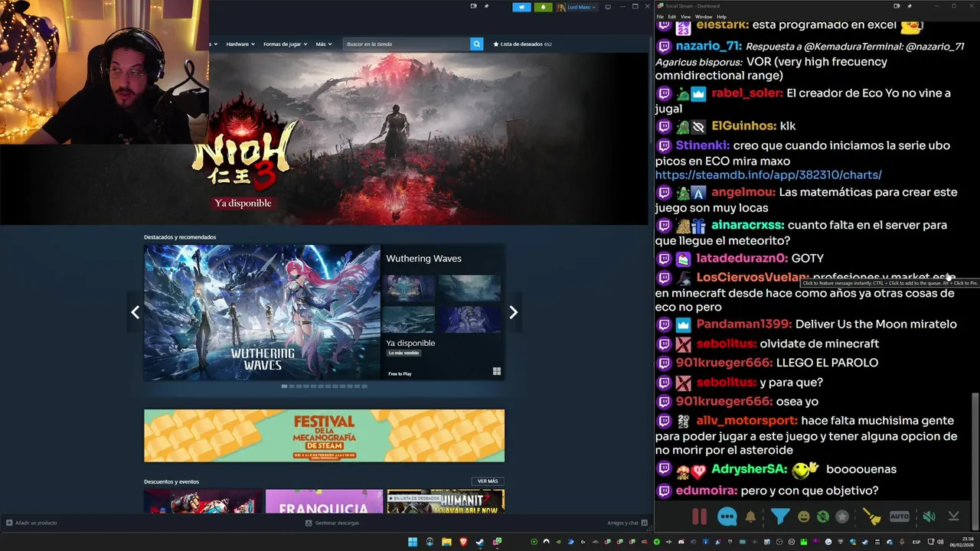Show next featured game with right arrow
Screen dimensions: 980x551
click(x=514, y=312)
